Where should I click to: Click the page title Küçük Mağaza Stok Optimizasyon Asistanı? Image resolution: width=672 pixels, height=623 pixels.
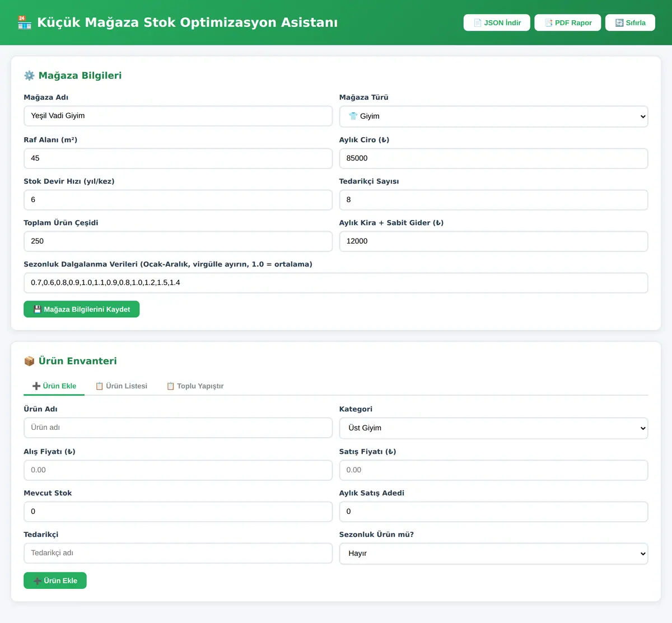[x=187, y=22]
